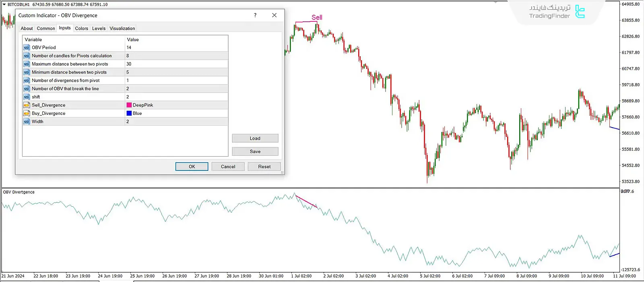The image size is (644, 282).
Task: Open the Visualization tab
Action: click(x=122, y=29)
